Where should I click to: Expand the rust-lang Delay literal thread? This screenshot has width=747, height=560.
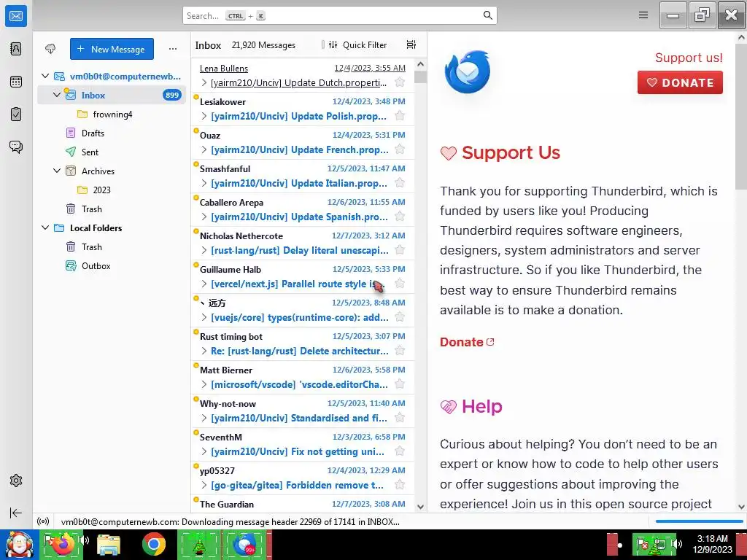coord(204,251)
